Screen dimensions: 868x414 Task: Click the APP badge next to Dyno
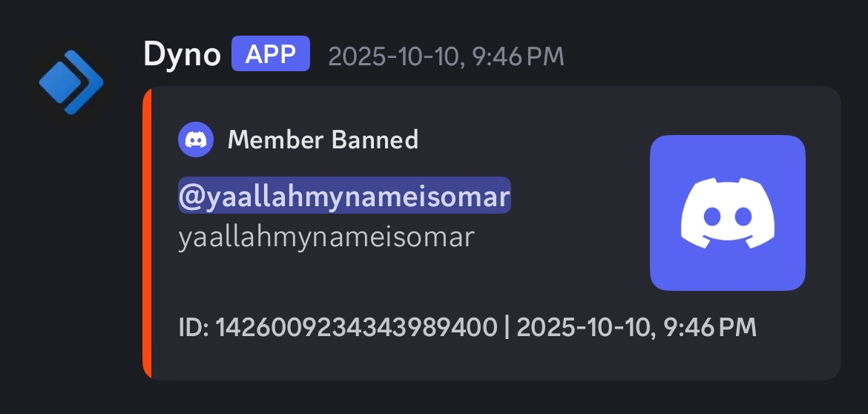click(271, 56)
